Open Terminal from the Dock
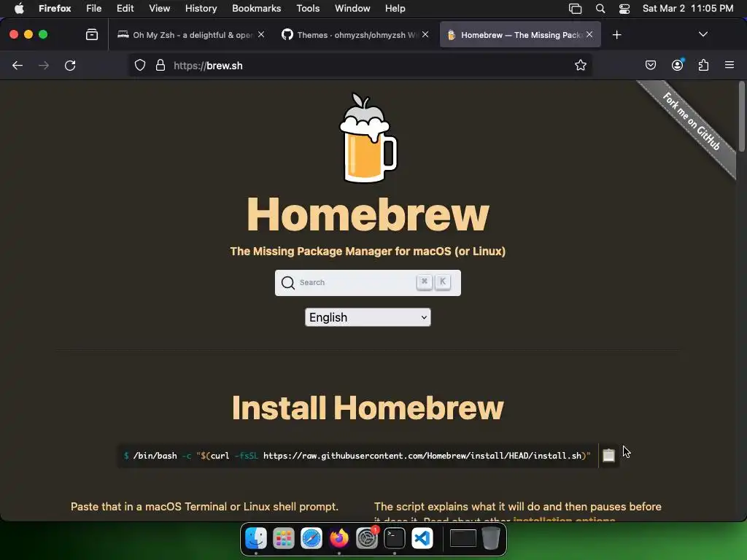The height and width of the screenshot is (560, 747). click(x=395, y=538)
